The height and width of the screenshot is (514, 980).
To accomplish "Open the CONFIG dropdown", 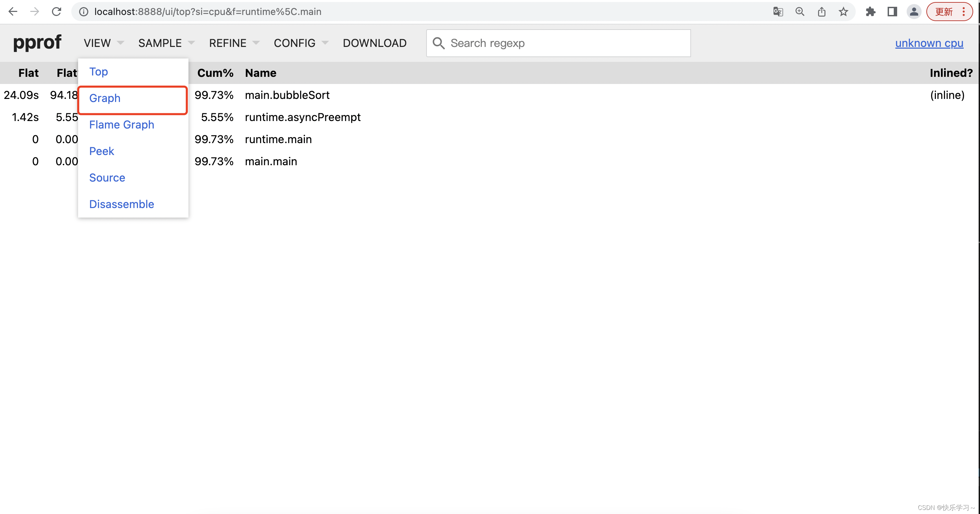I will coord(301,43).
